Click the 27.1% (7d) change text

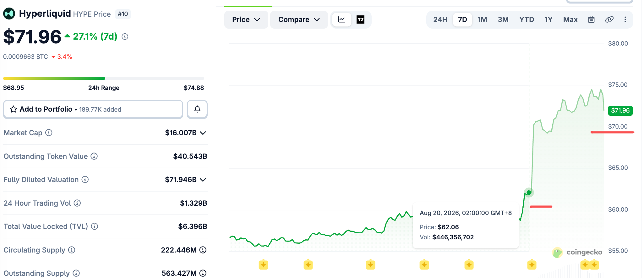click(x=95, y=36)
